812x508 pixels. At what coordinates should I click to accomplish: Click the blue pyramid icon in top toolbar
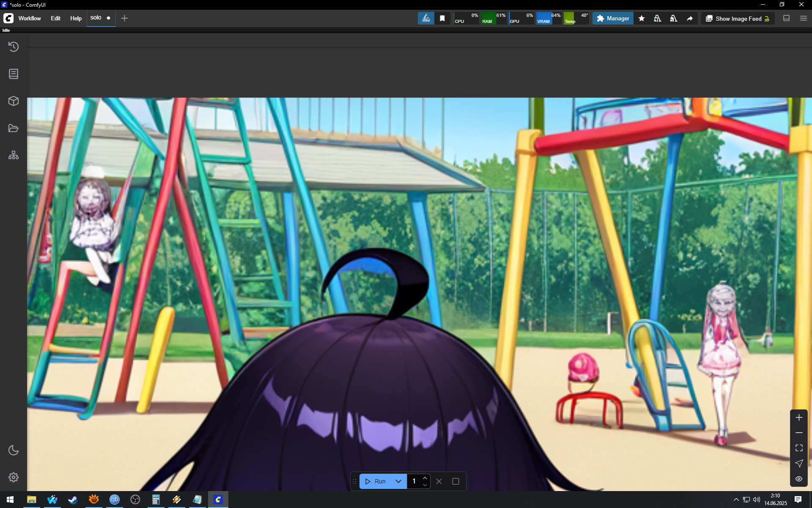(x=426, y=18)
